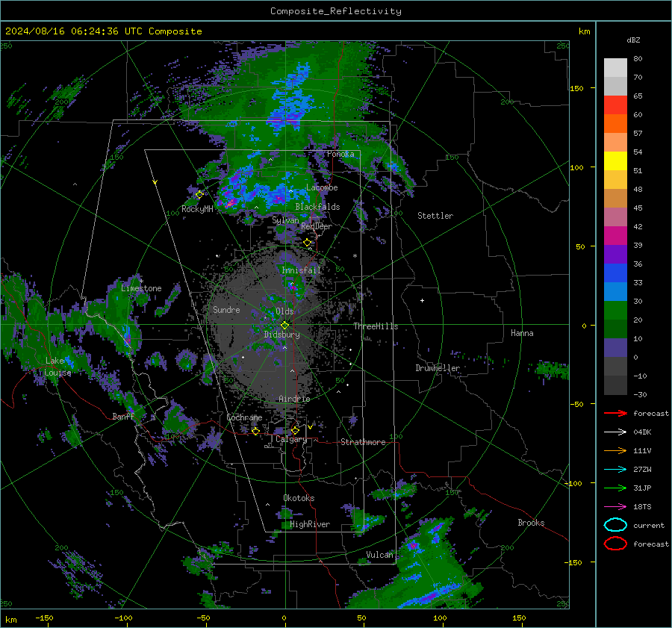Select the orange 111V arrow legend entry
This screenshot has height=628, width=672.
615,450
